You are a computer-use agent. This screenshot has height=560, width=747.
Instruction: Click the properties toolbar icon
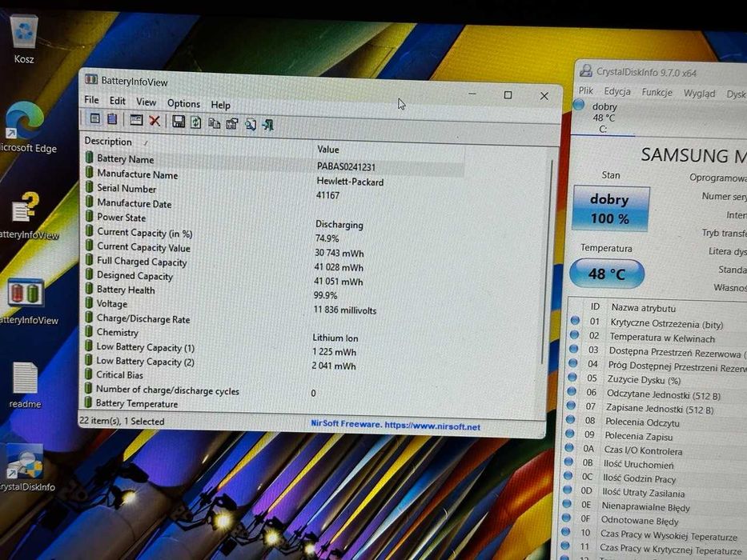(x=232, y=124)
